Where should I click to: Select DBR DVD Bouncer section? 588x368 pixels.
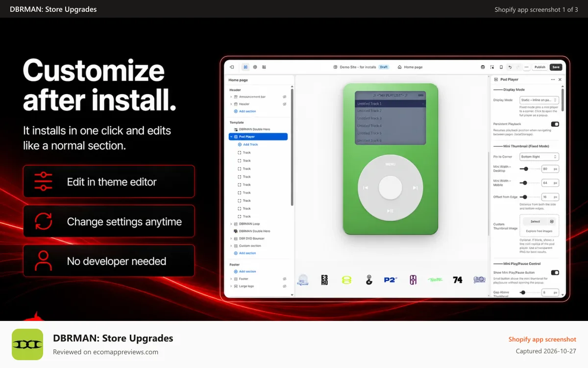[252, 238]
